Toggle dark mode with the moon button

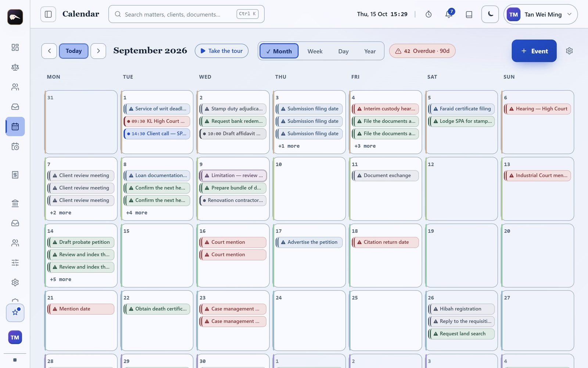[x=490, y=14]
